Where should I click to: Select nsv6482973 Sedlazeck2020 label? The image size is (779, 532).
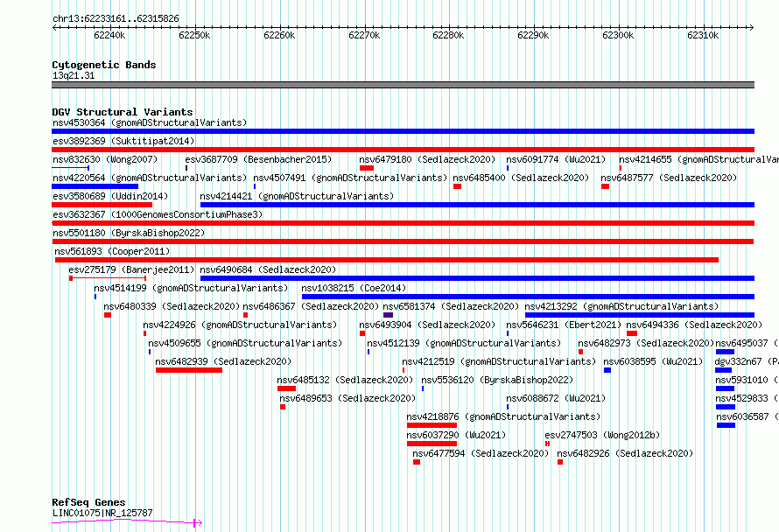[x=646, y=343]
